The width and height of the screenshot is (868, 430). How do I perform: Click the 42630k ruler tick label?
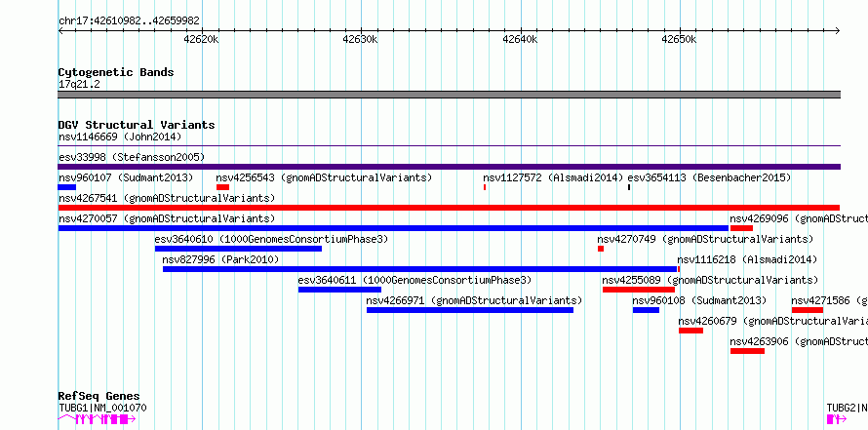[361, 39]
